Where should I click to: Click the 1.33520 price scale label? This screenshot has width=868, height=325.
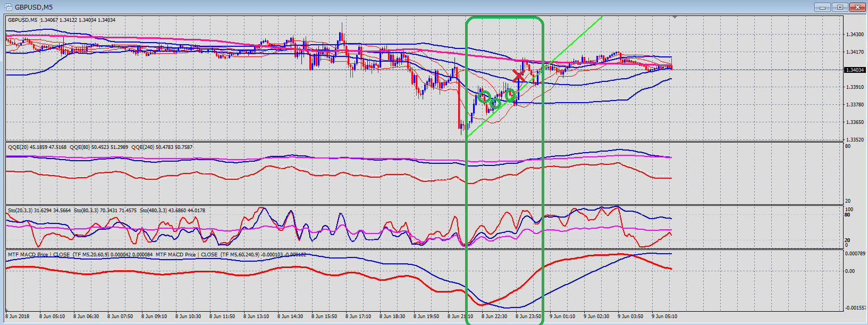(855, 140)
